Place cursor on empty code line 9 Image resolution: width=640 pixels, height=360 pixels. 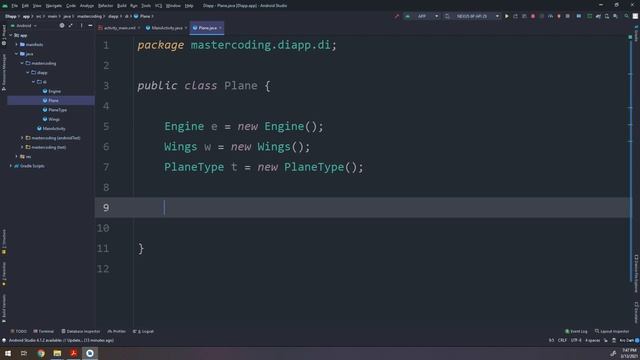coord(362,207)
